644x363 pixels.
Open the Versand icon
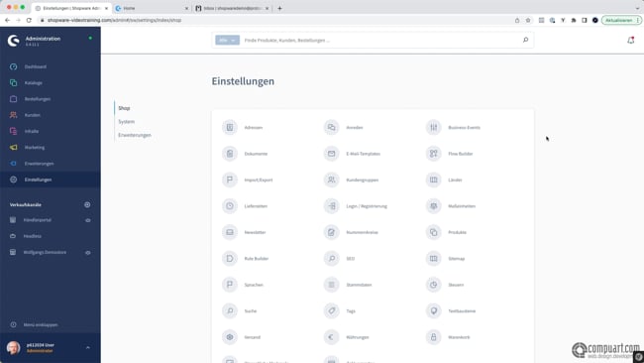coord(230,337)
